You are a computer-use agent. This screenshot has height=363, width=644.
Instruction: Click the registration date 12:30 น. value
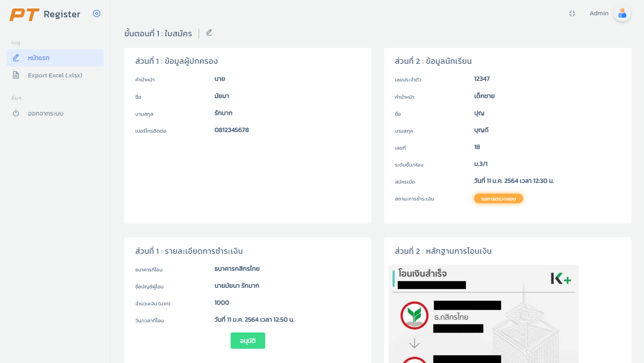coord(514,181)
